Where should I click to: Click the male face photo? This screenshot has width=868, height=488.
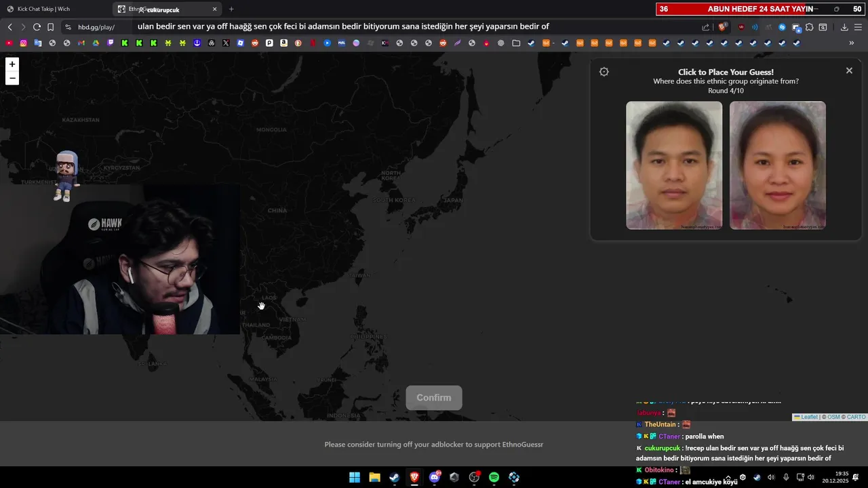[x=674, y=165]
